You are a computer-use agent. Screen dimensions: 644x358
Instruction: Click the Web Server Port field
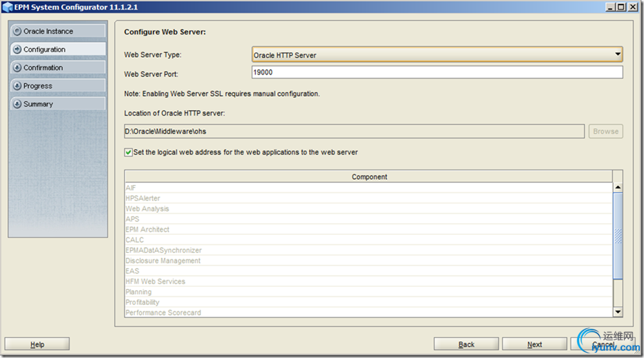point(437,72)
